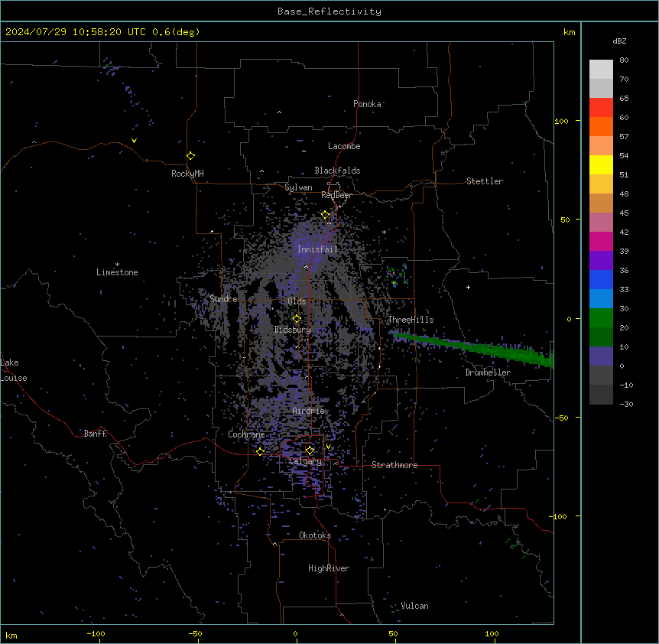The image size is (659, 644).
Task: Click the Cochrane town label
Action: click(x=246, y=434)
